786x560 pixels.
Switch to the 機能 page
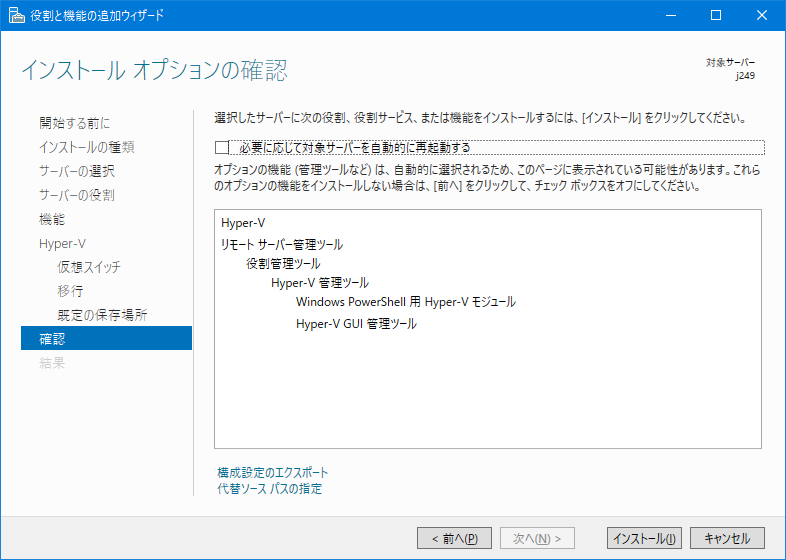coord(52,219)
